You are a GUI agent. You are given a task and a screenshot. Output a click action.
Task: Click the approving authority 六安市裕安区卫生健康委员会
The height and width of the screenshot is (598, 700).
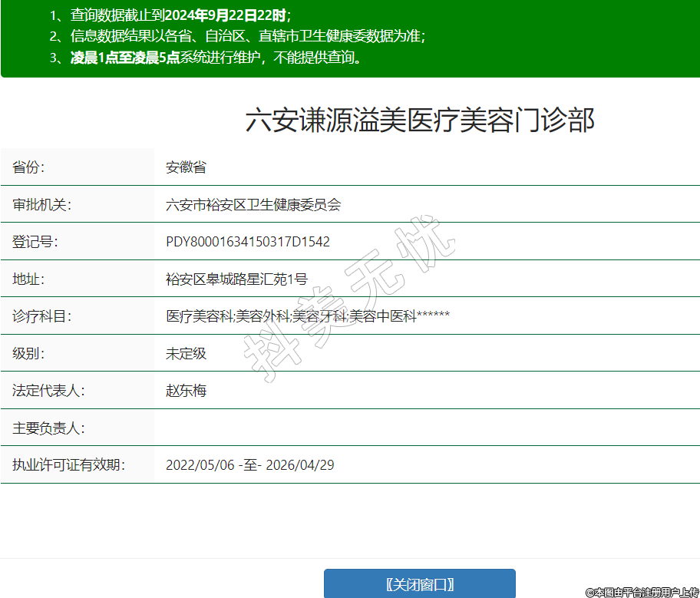coord(253,205)
